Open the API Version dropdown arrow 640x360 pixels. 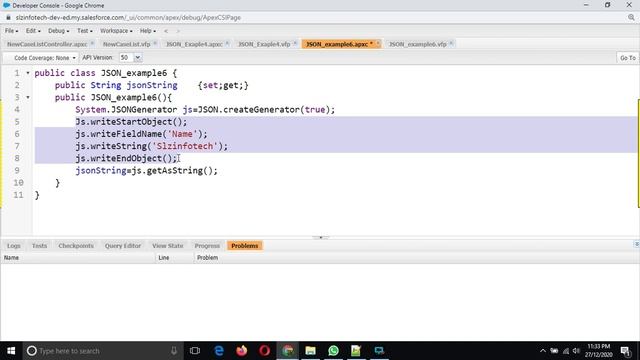pyautogui.click(x=138, y=58)
